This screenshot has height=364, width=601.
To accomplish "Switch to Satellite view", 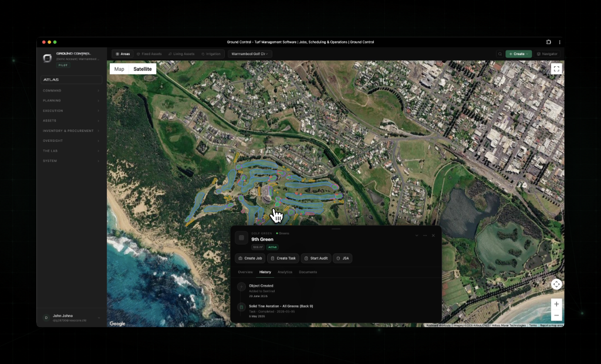I will [143, 69].
